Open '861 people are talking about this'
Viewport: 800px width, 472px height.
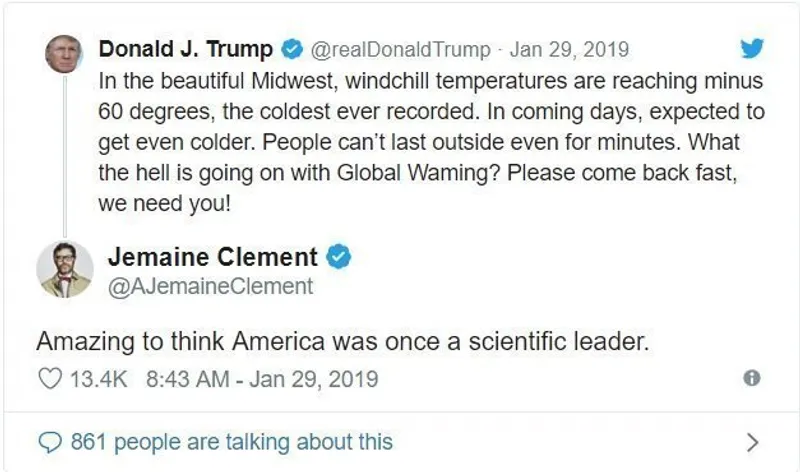coord(232,441)
